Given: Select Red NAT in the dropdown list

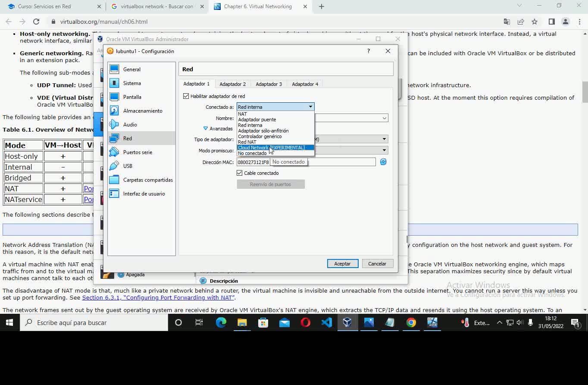Looking at the screenshot, I should tap(247, 142).
